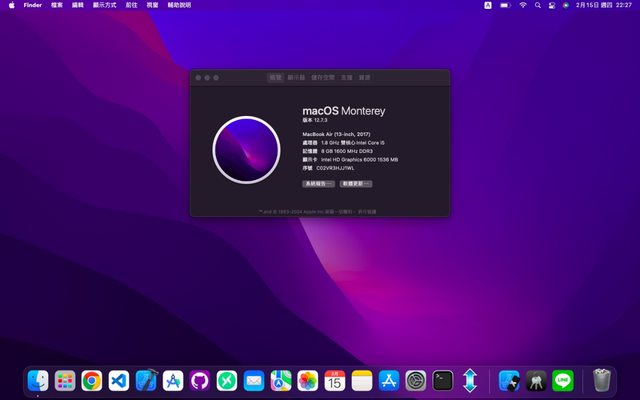Click MacBook Air (13-inch, 2017) text
This screenshot has height=400, width=640.
pyautogui.click(x=336, y=134)
